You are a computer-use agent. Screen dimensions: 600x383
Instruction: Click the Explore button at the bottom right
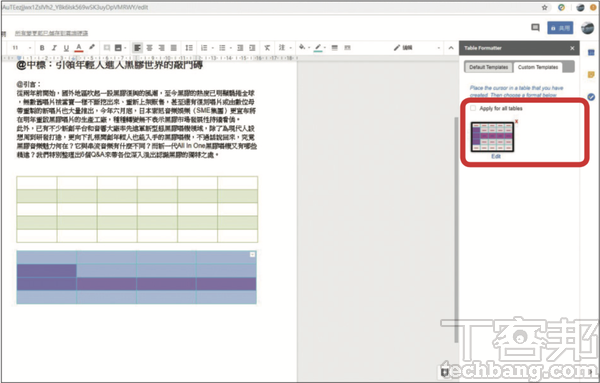click(445, 372)
